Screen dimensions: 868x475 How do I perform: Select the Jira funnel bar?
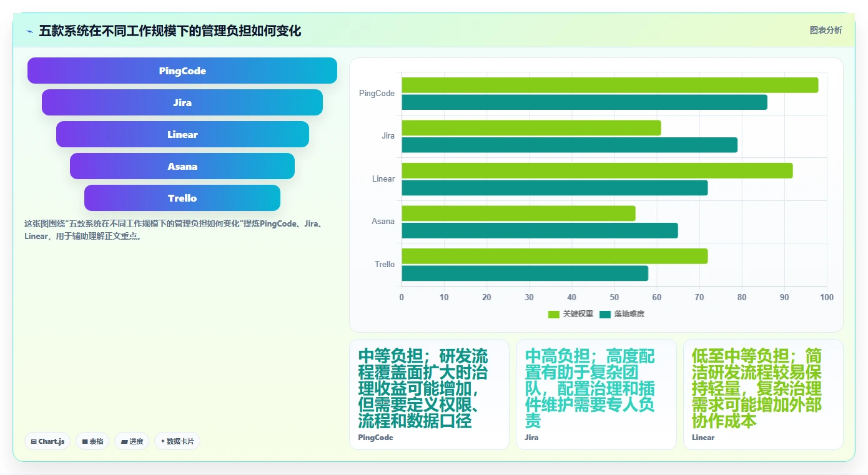182,102
